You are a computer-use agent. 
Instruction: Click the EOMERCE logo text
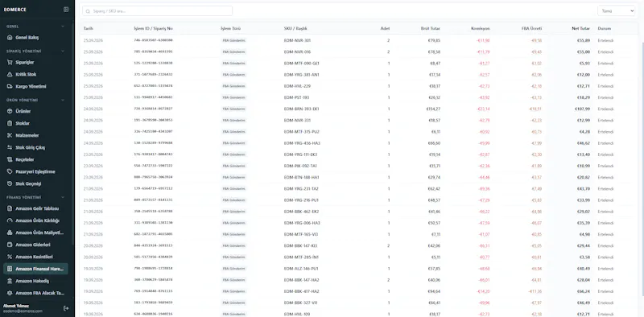14,10
